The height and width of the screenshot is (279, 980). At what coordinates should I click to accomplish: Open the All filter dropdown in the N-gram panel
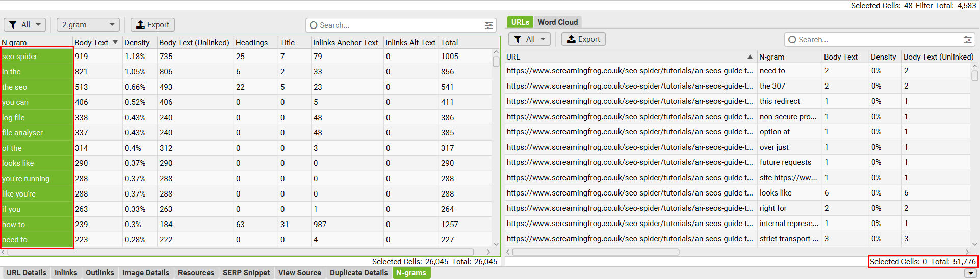click(25, 25)
